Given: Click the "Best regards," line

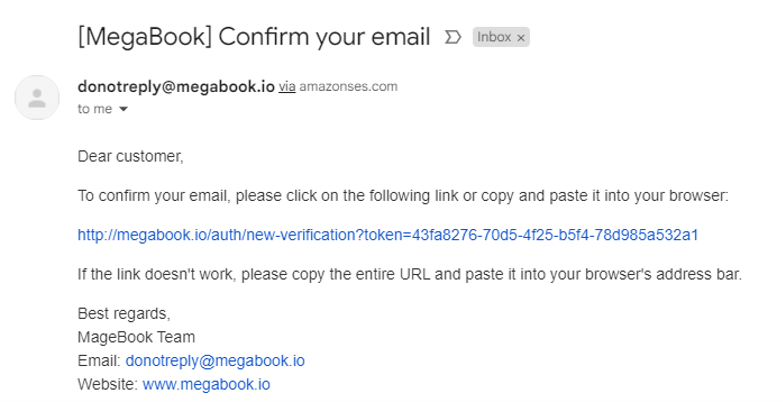Looking at the screenshot, I should point(124,314).
